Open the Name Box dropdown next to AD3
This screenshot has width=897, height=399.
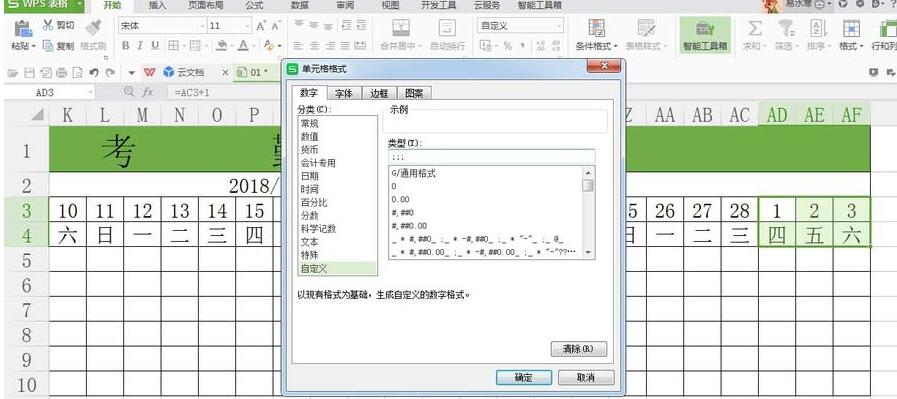[x=90, y=92]
